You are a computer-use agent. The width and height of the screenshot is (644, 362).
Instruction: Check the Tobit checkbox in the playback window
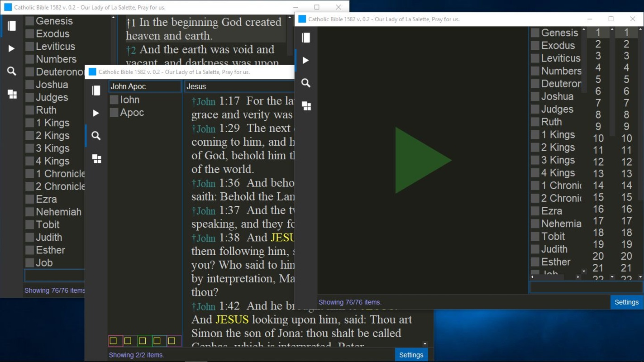[x=535, y=237]
